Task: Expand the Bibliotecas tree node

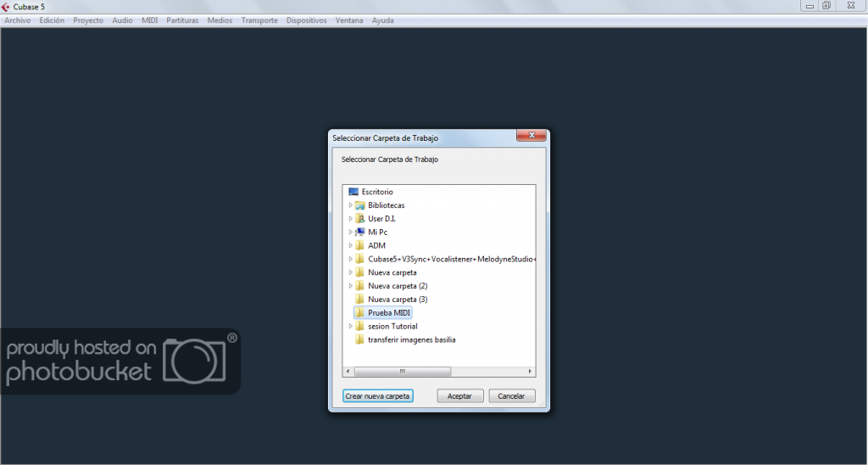Action: point(350,205)
